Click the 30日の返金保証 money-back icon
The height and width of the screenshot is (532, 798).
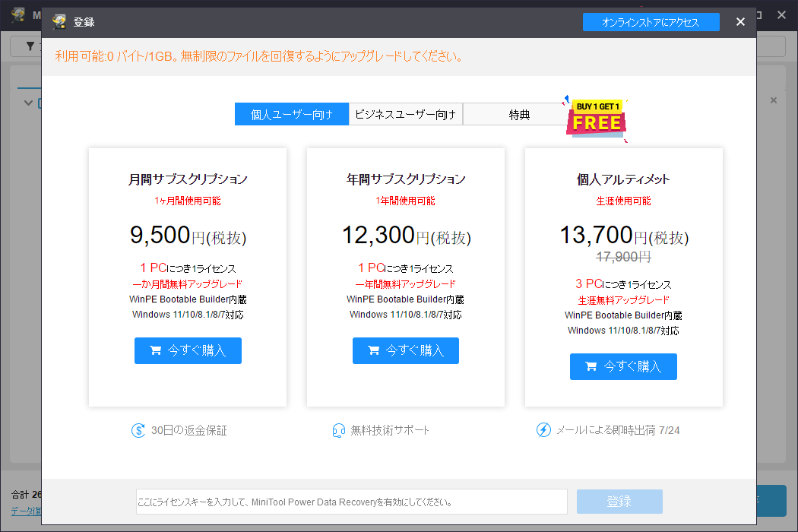(138, 430)
